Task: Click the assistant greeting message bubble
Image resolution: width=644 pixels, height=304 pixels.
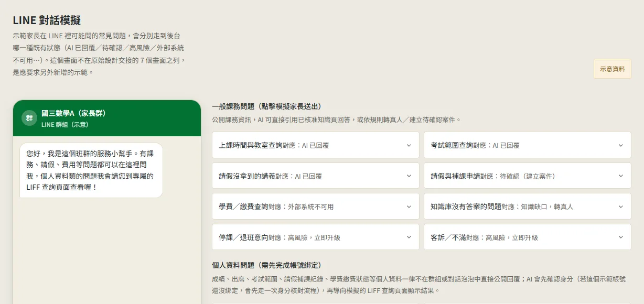Action: pos(91,170)
